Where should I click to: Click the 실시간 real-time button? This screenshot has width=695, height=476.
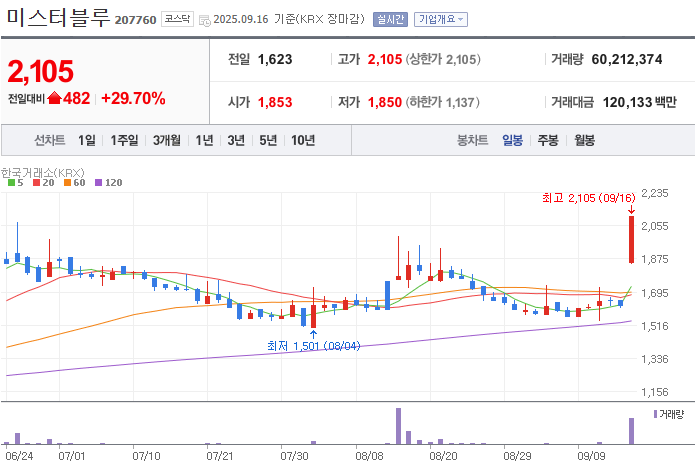[390, 20]
